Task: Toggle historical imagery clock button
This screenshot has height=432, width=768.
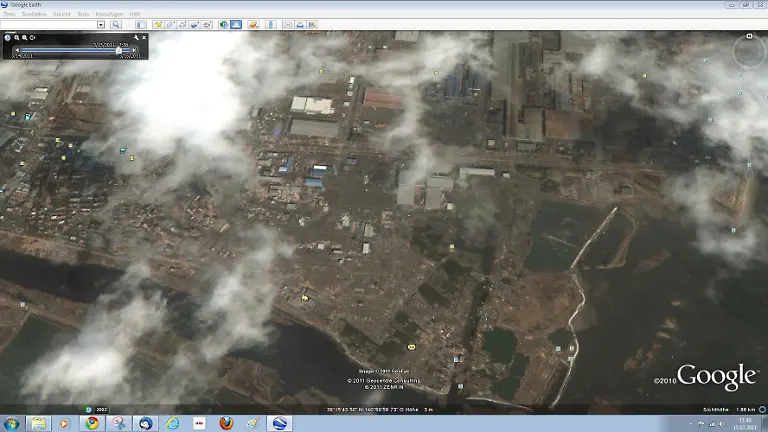Action: pyautogui.click(x=223, y=24)
